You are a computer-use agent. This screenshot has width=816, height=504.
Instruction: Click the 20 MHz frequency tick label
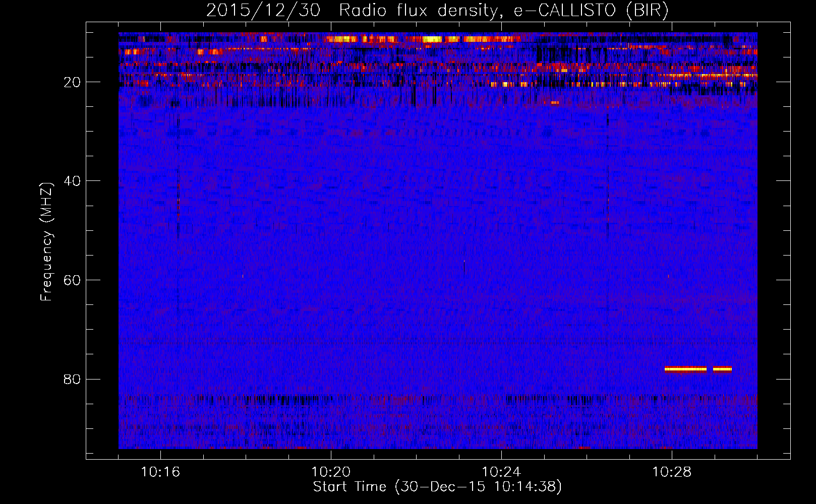73,83
